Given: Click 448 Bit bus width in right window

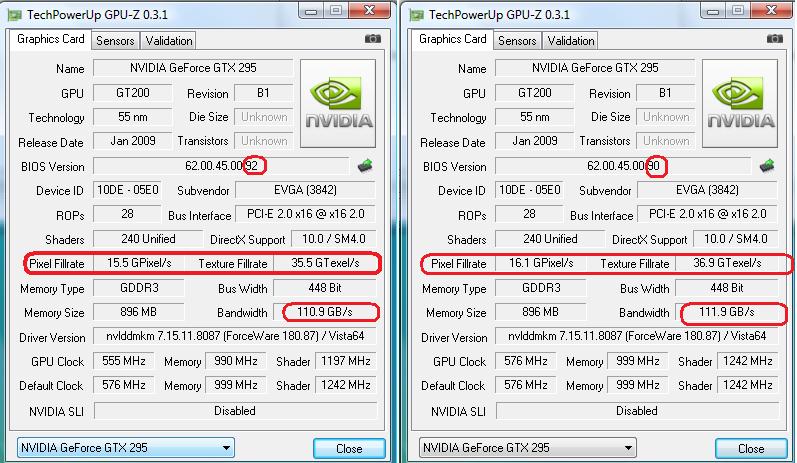Looking at the screenshot, I should pos(727,288).
